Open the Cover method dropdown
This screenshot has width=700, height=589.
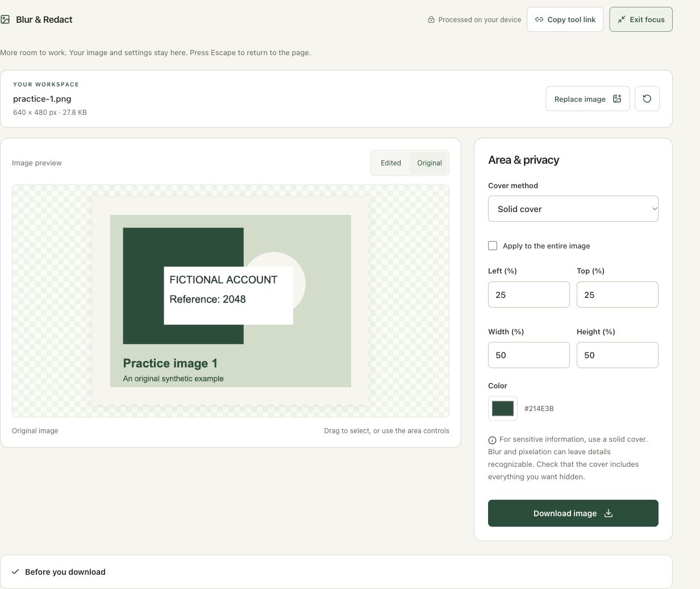[573, 209]
